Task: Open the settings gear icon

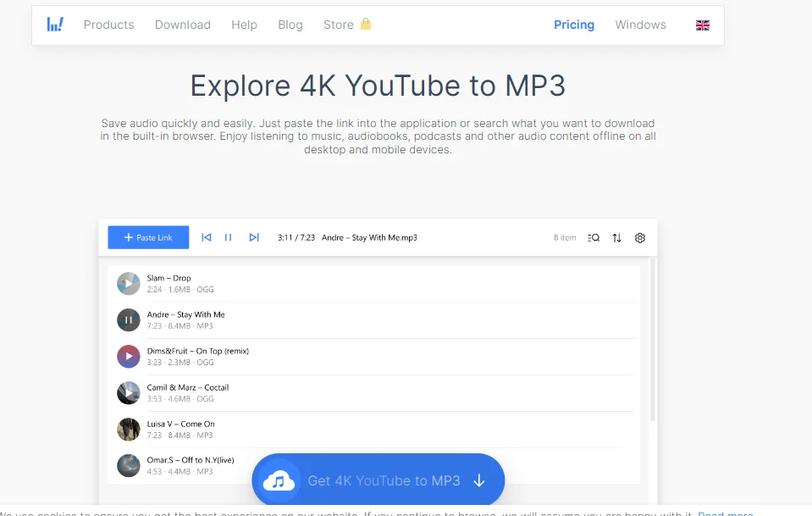Action: pos(640,238)
